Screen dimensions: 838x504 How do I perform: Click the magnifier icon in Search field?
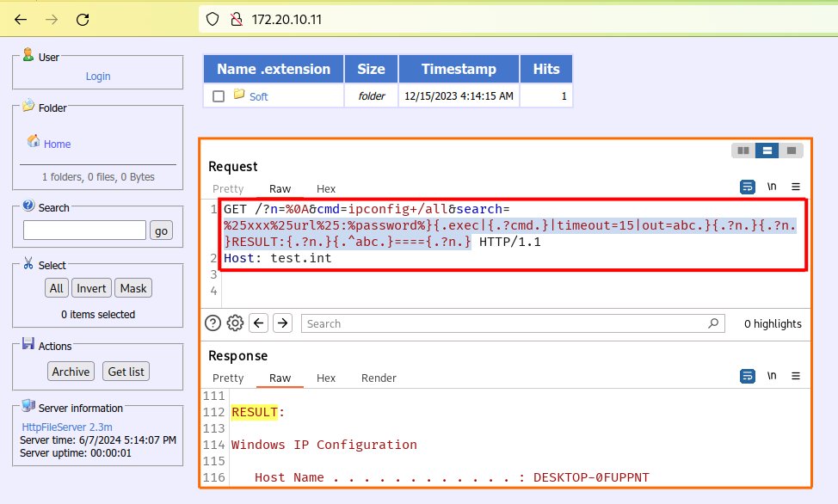click(x=713, y=323)
